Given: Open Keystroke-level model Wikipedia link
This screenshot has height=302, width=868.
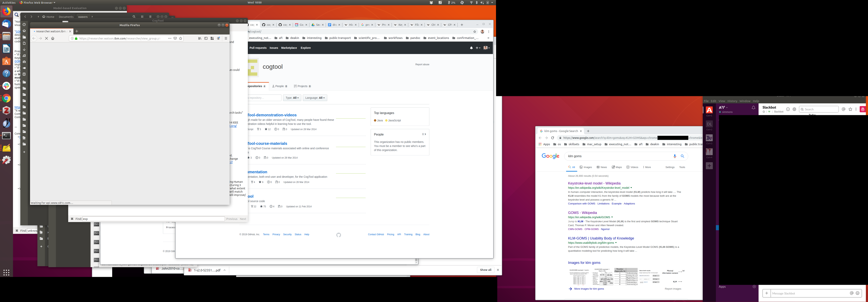Looking at the screenshot, I should click(x=594, y=184).
